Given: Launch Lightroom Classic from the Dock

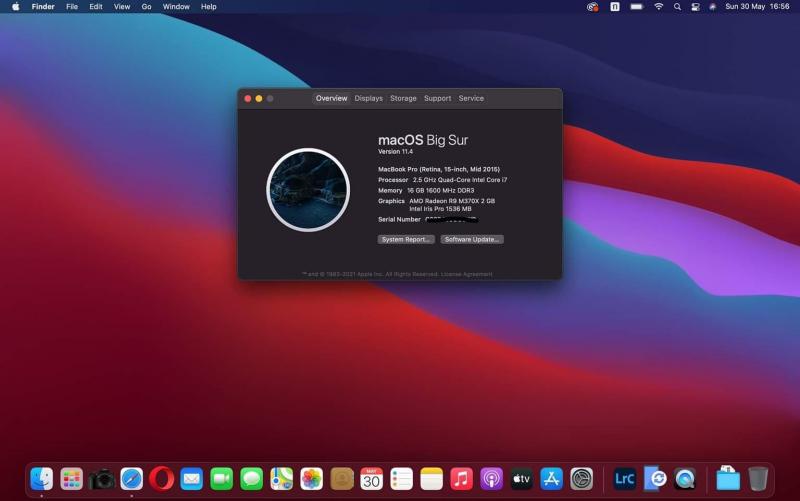Looking at the screenshot, I should click(624, 479).
